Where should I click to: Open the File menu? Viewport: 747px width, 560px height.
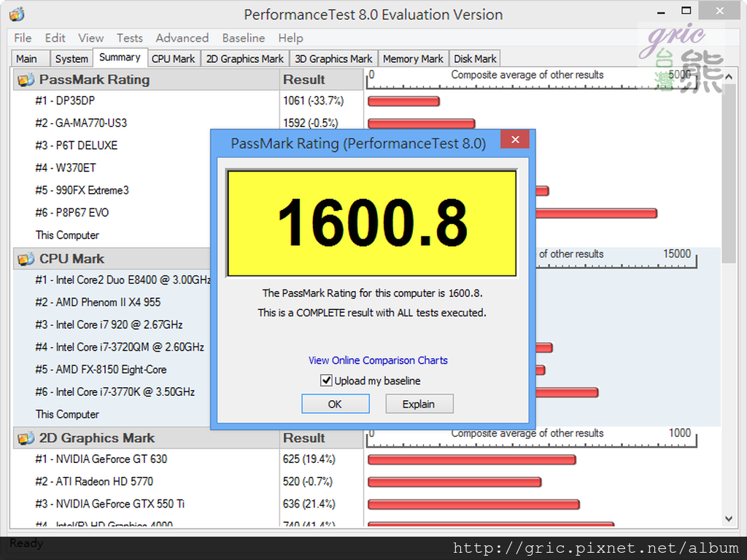[x=23, y=38]
